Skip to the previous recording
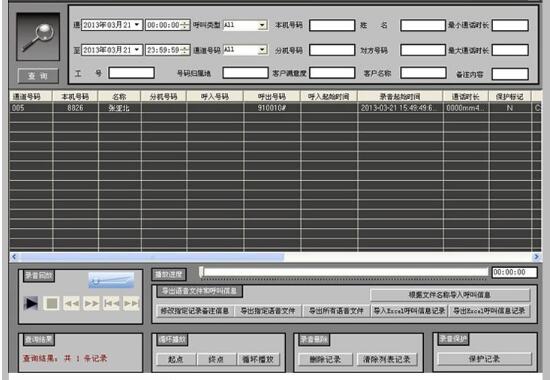 [x=111, y=303]
